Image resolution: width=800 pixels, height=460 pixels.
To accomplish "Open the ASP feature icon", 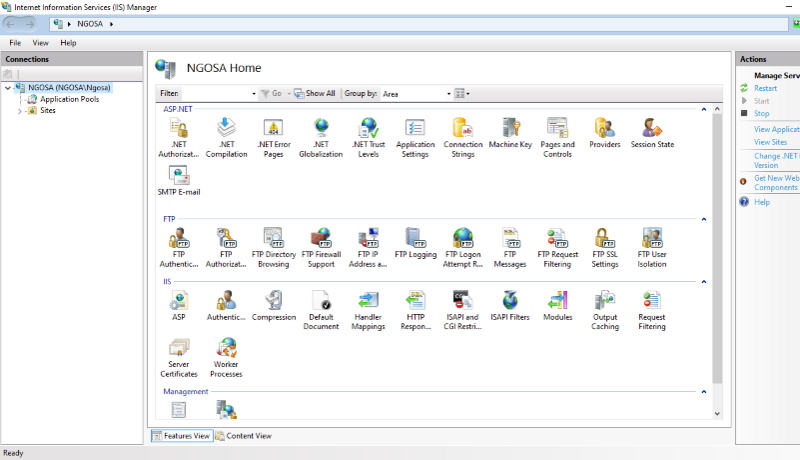I will click(179, 305).
